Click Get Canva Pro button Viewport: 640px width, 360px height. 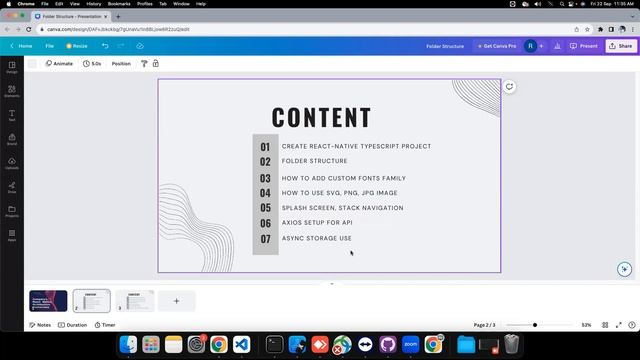point(497,46)
